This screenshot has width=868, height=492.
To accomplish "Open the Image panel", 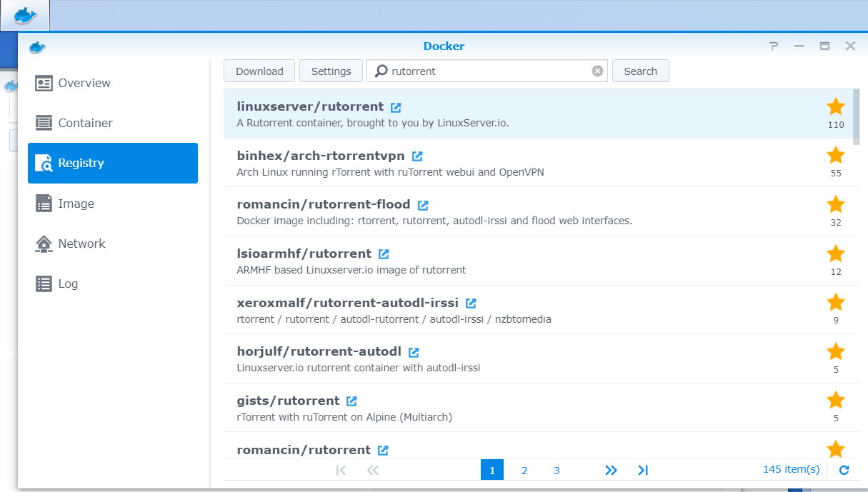I will [75, 204].
